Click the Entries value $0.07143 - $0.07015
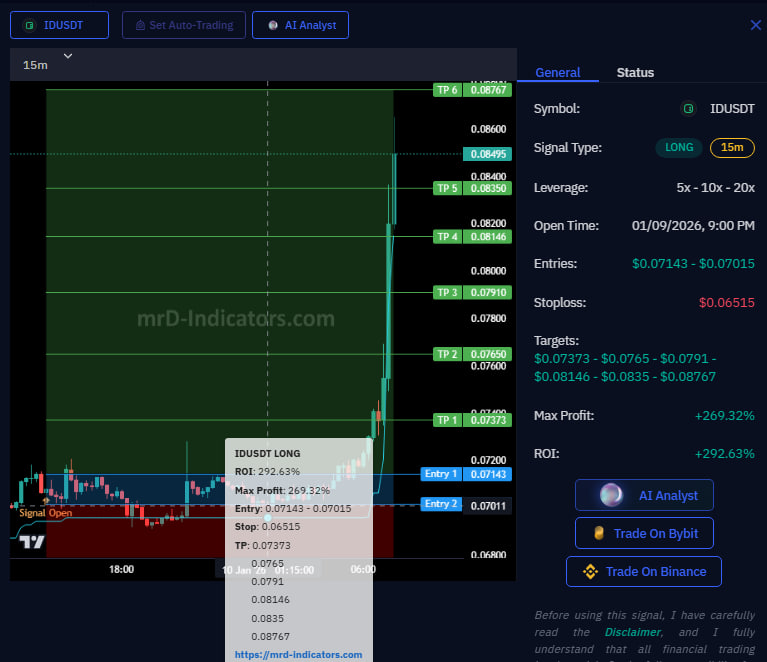The width and height of the screenshot is (767, 662). [693, 264]
